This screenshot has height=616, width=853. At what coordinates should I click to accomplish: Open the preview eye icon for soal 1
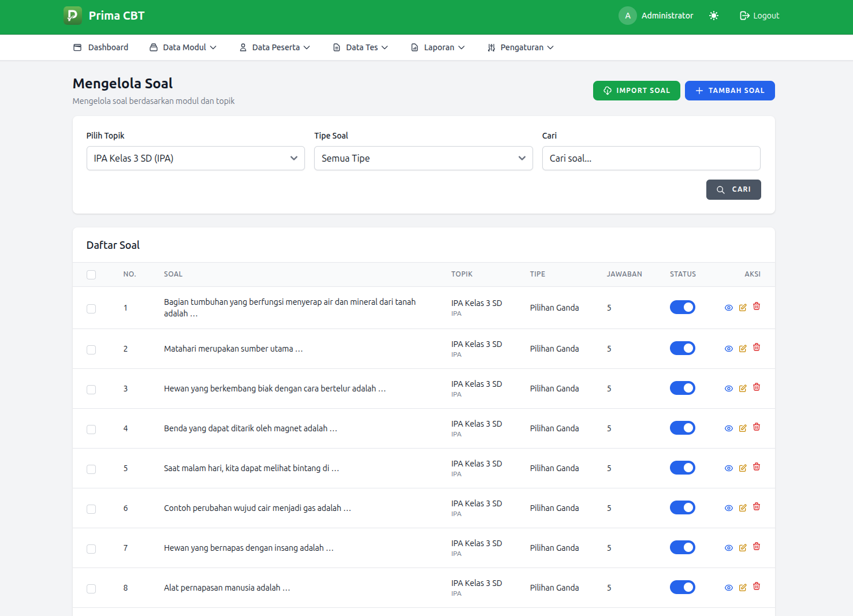(x=728, y=307)
